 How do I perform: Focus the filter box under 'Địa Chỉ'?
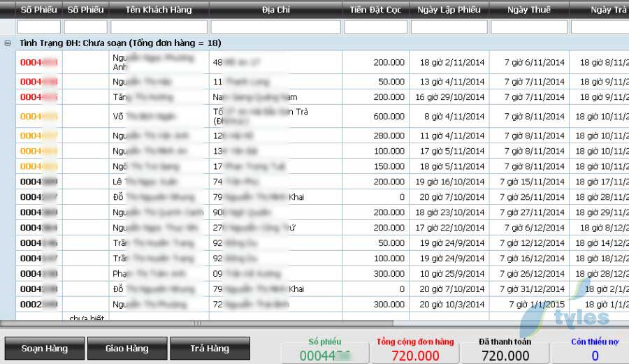pos(275,27)
